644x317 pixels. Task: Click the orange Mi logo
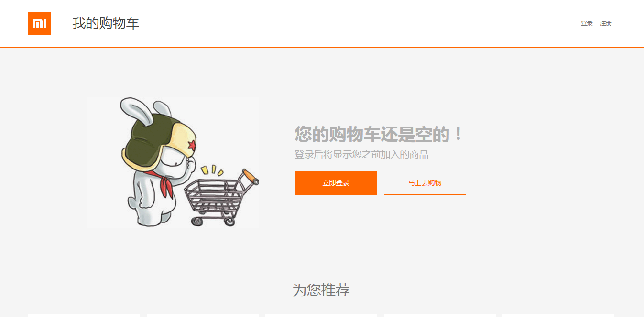[x=40, y=23]
